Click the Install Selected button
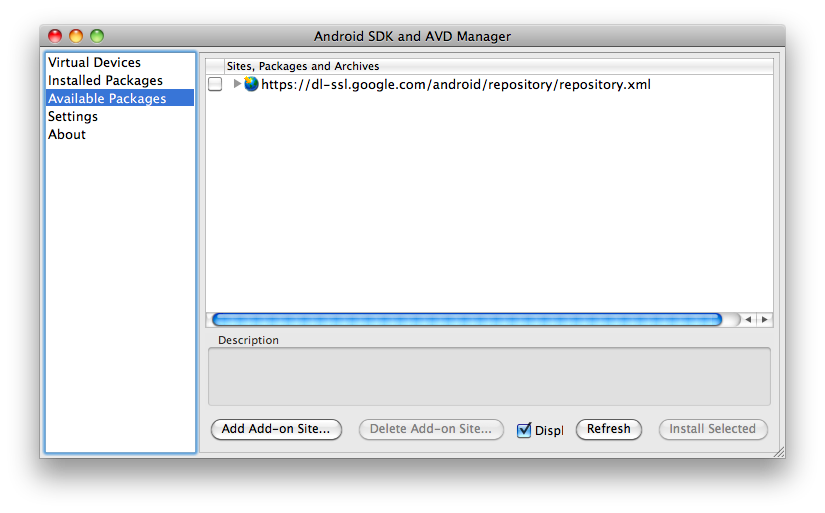The image size is (825, 513). (712, 429)
